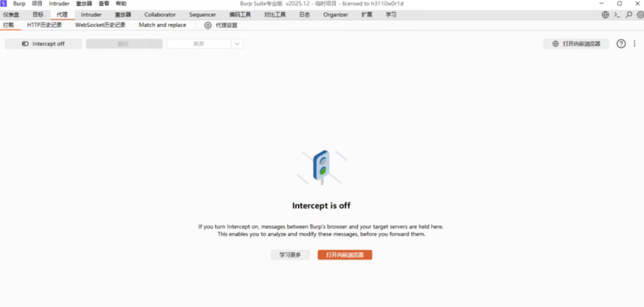This screenshot has width=644, height=307.
Task: Maximize the Burp Suite window
Action: pos(619,3)
